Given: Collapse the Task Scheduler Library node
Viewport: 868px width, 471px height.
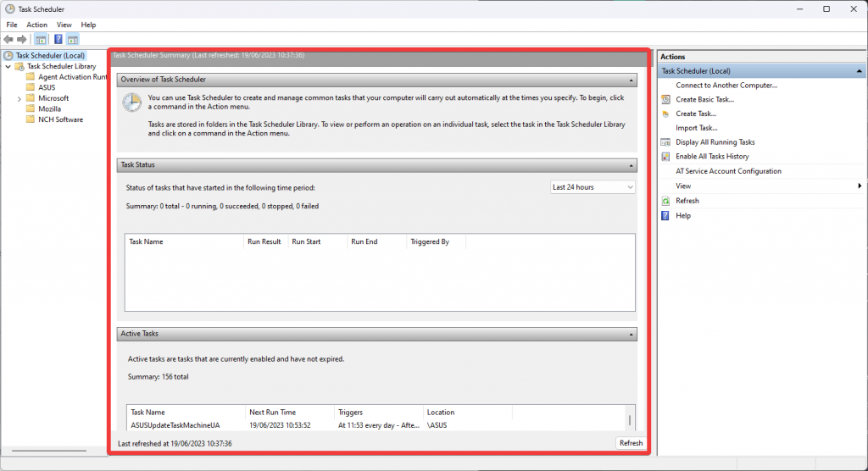Looking at the screenshot, I should (8, 66).
